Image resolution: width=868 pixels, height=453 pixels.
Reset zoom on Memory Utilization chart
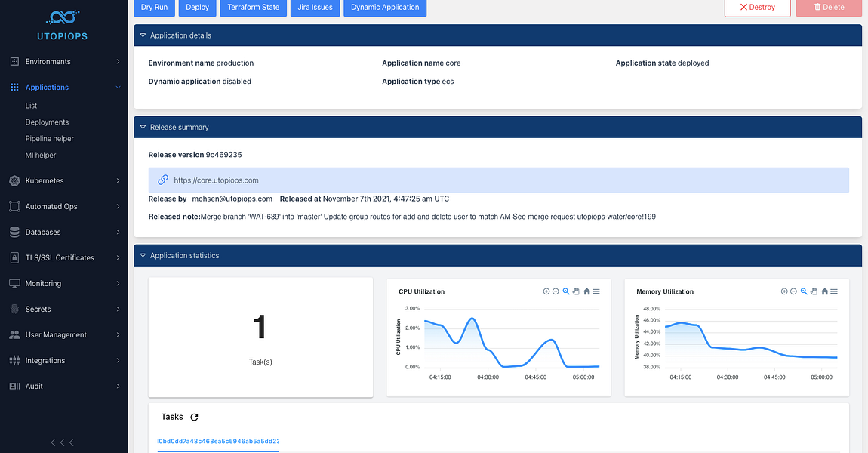tap(825, 291)
